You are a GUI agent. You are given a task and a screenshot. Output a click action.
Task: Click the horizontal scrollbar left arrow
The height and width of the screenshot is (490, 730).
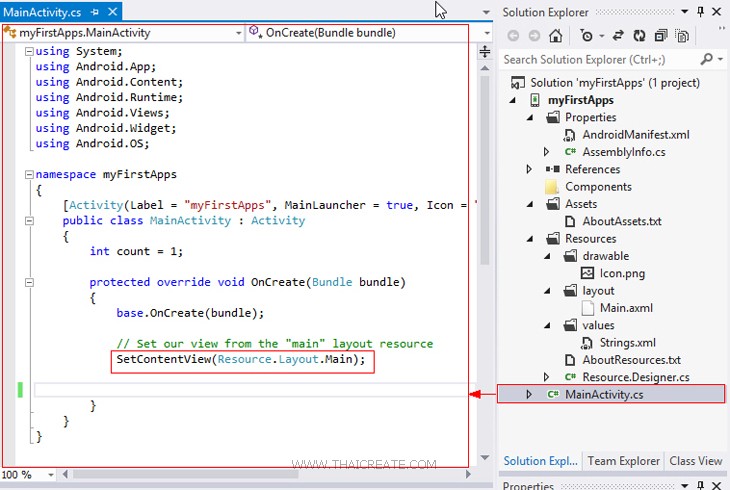coord(65,474)
